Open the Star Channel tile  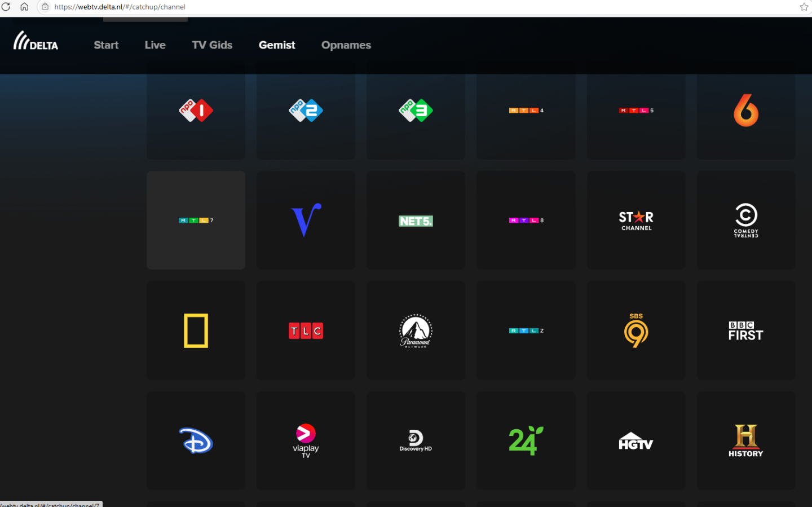(x=636, y=221)
